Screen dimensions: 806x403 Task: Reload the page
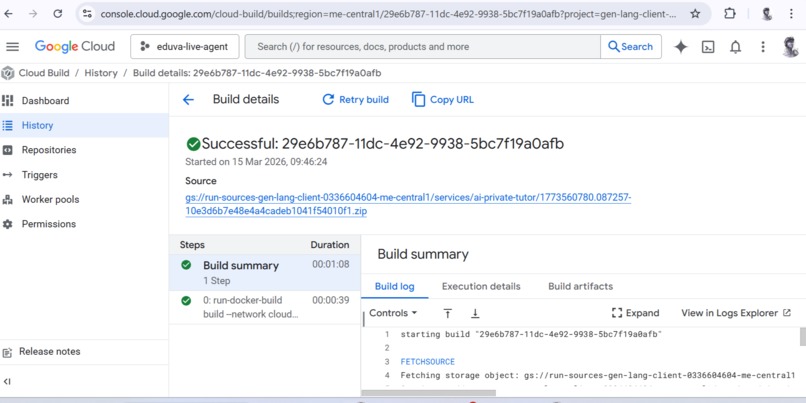pos(58,14)
